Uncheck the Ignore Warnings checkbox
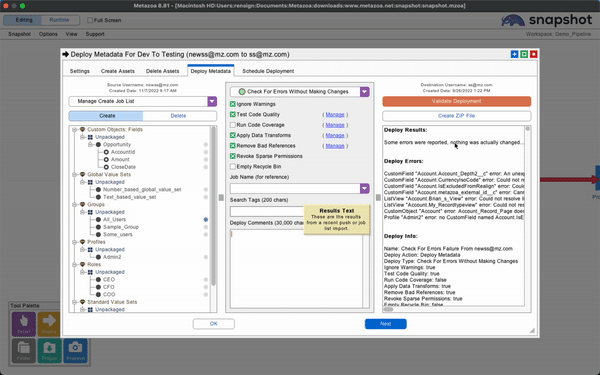Viewport: 600px width, 375px height. coord(233,104)
